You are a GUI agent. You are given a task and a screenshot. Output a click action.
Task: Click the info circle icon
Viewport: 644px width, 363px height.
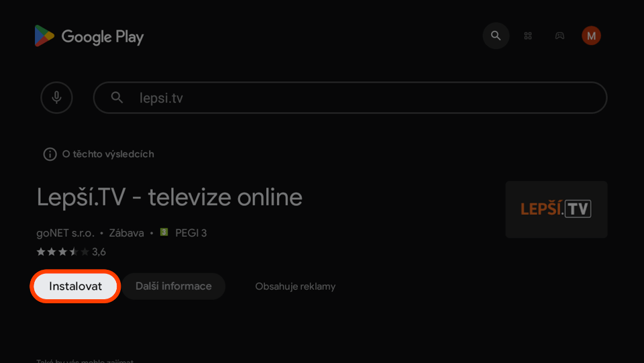(x=50, y=154)
